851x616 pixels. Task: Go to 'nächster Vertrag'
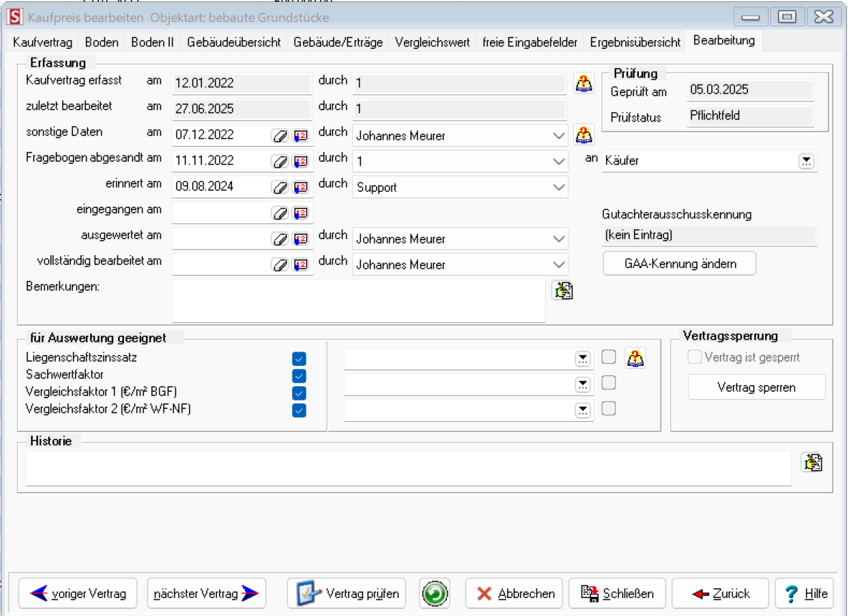(x=207, y=593)
